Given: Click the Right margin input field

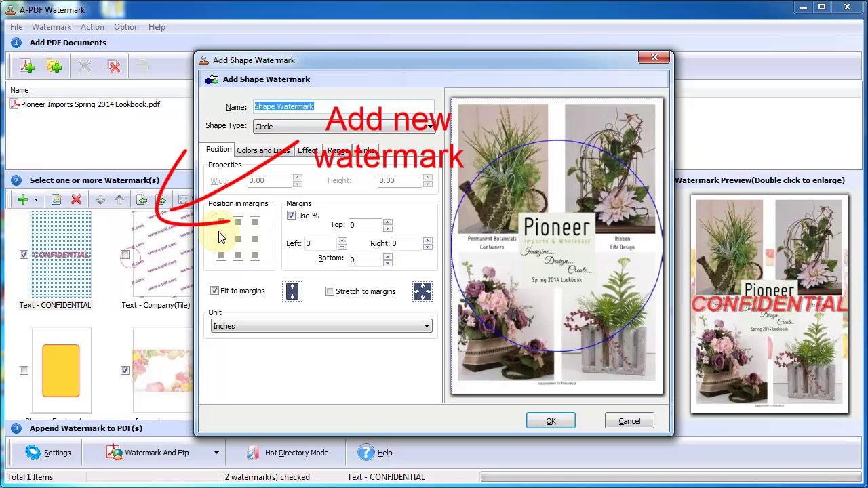Looking at the screenshot, I should (x=406, y=244).
